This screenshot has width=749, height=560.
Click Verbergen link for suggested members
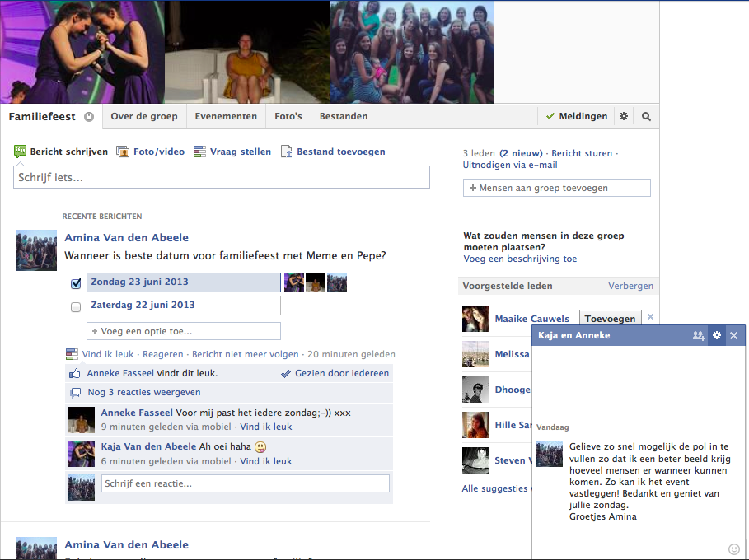click(x=630, y=286)
